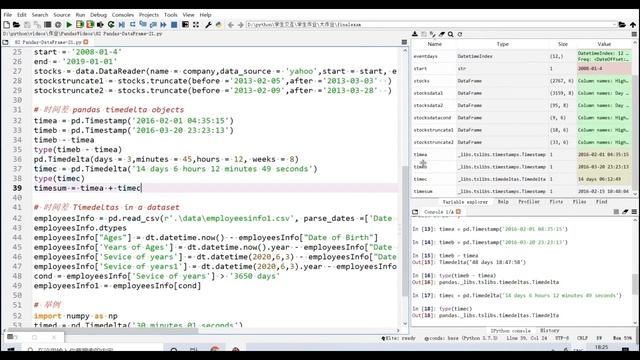Close the Console 1/A tab
The height and width of the screenshot is (360, 640).
458,212
